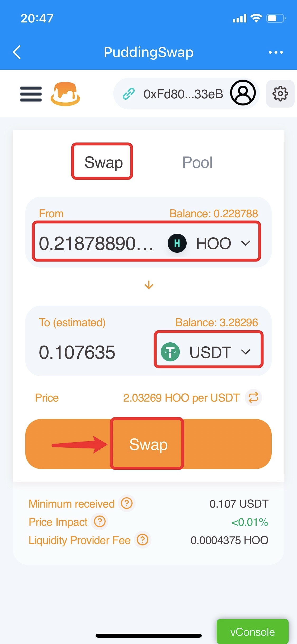Viewport: 297px width, 644px height.
Task: Edit the From amount input field
Action: coord(96,243)
